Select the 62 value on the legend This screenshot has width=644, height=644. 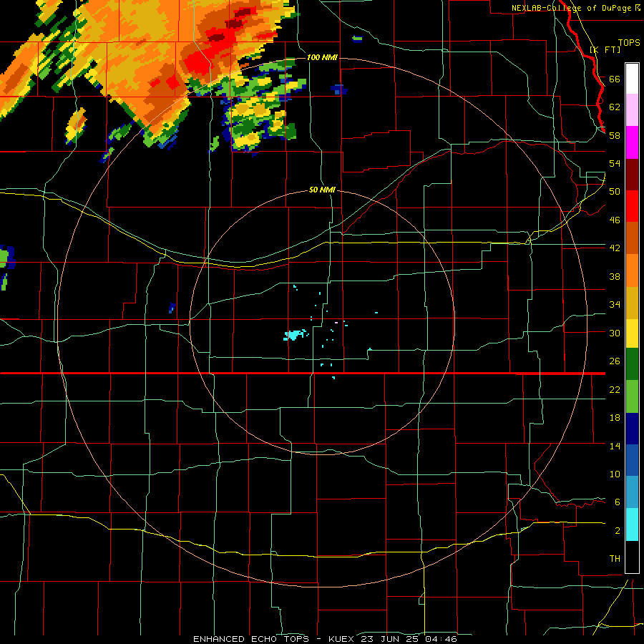pyautogui.click(x=615, y=107)
